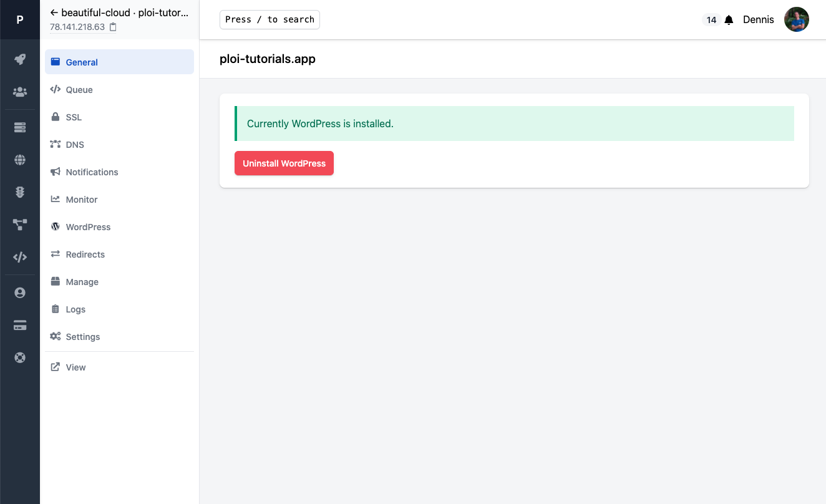Open the WordPress menu item
Viewport: 826px width, 504px height.
(x=119, y=226)
